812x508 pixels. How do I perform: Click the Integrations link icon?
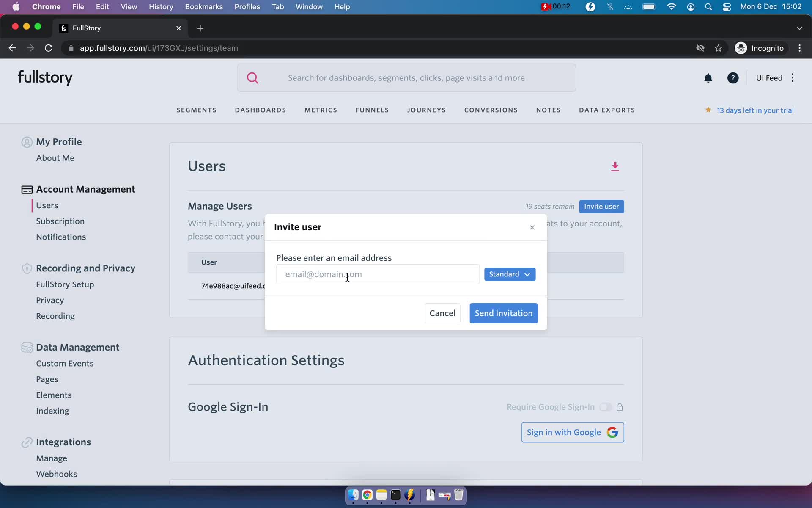point(27,442)
